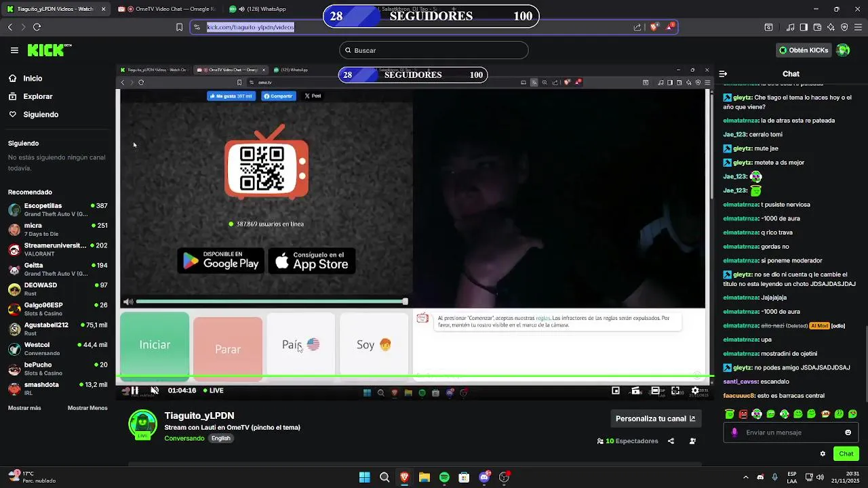Expand recommended list with Mostrar más

24,408
